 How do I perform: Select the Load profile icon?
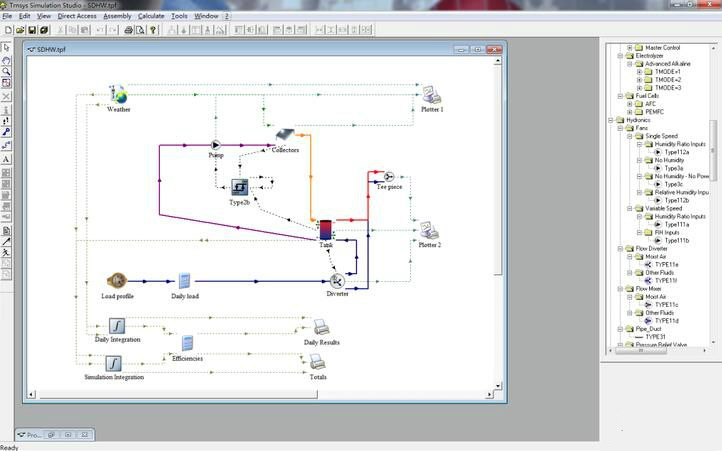117,281
